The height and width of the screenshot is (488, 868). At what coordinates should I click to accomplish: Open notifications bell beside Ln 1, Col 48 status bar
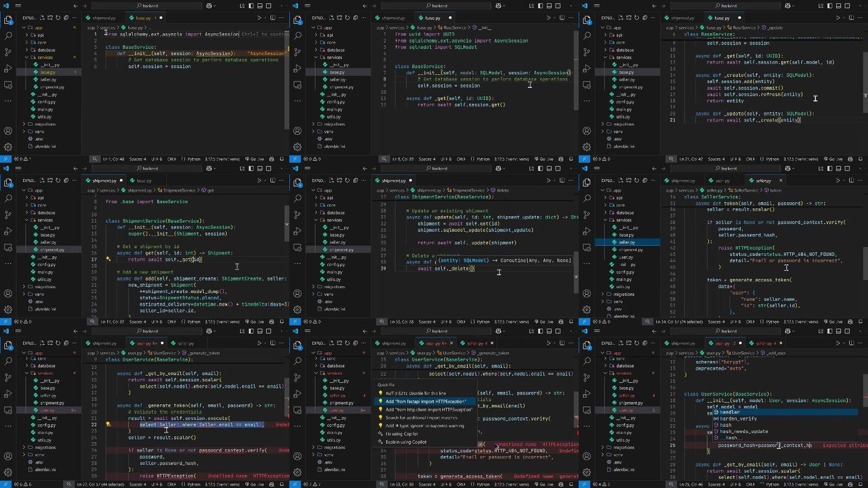(x=282, y=159)
